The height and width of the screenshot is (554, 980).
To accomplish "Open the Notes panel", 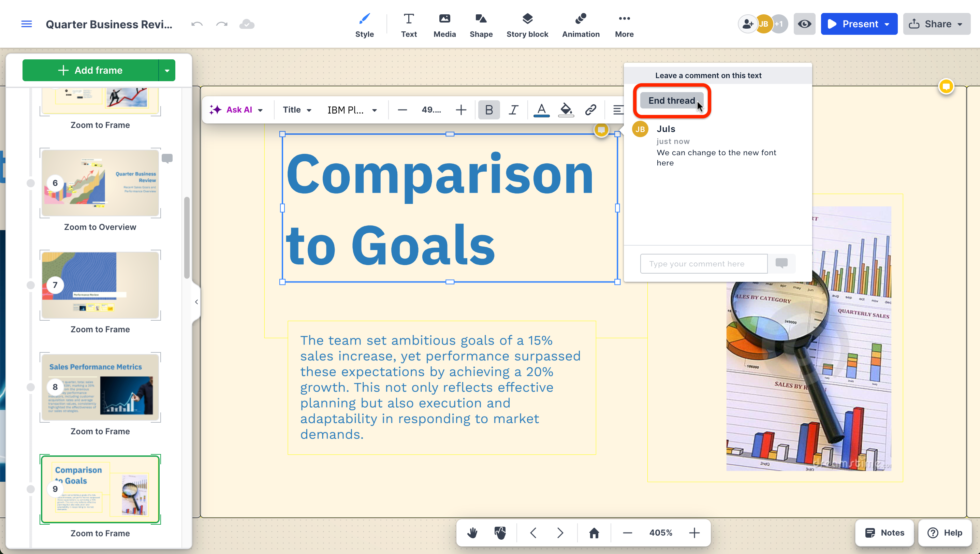I will [x=884, y=533].
